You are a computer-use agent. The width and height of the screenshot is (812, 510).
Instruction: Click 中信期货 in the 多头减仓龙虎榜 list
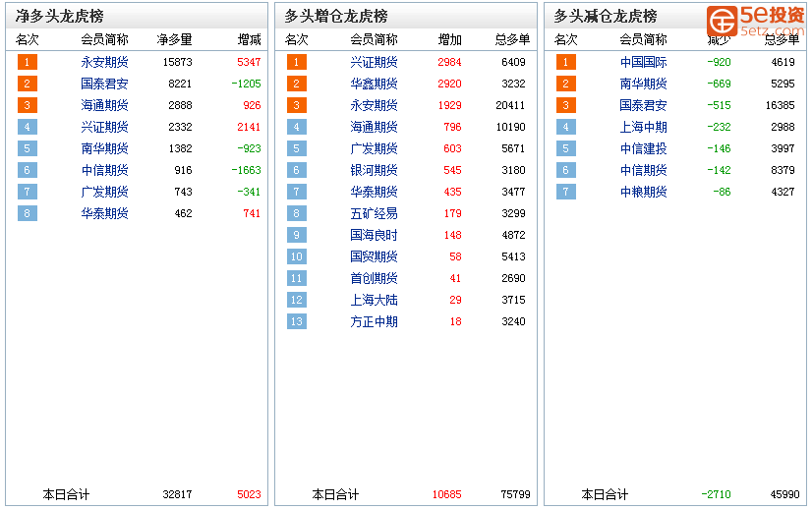point(643,170)
